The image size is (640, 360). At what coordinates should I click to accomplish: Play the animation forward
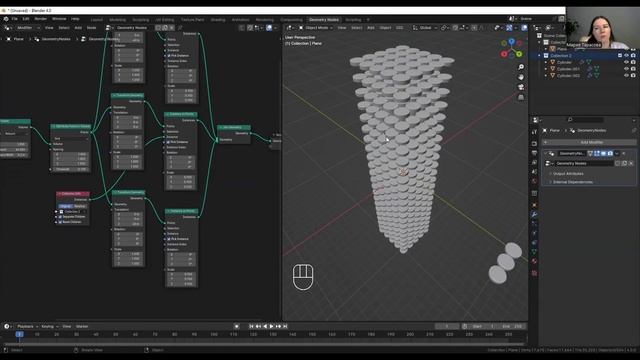point(271,326)
